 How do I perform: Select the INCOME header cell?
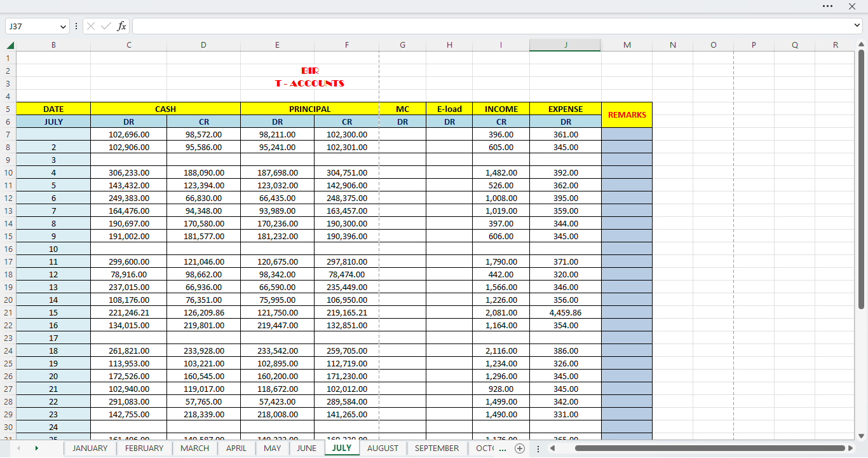click(501, 109)
